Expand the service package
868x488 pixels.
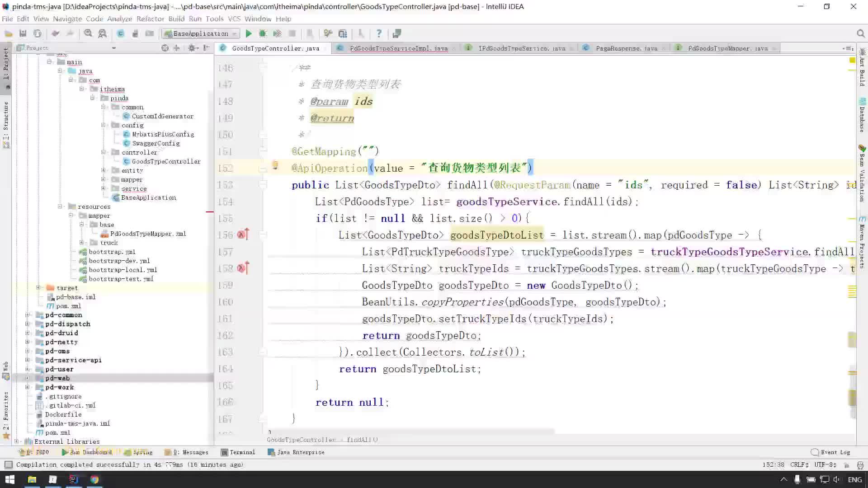(x=103, y=188)
